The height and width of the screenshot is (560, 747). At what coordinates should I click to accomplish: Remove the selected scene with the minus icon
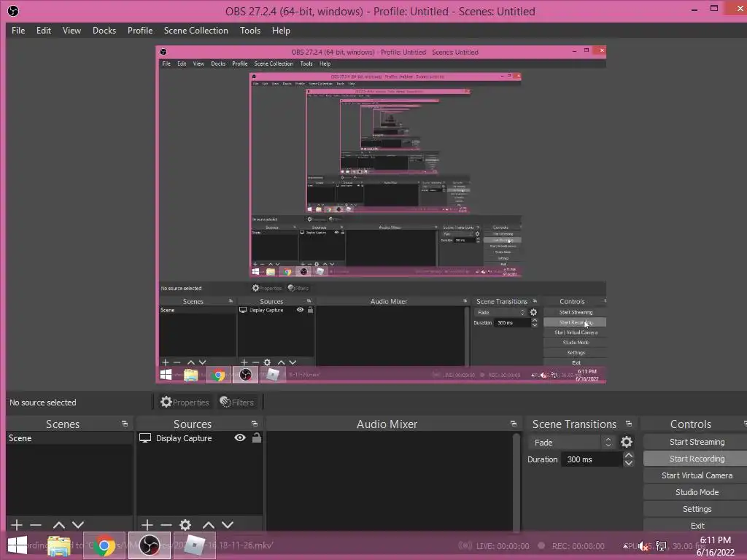click(x=36, y=525)
